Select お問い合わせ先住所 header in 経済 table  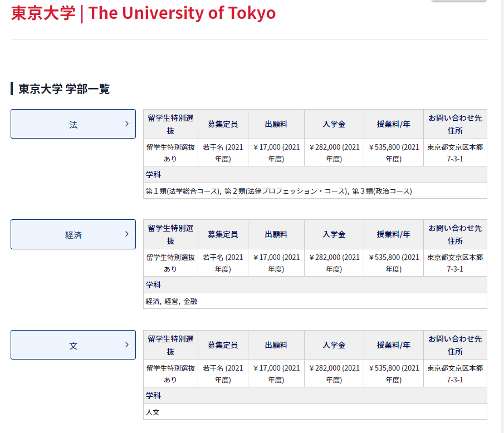455,234
